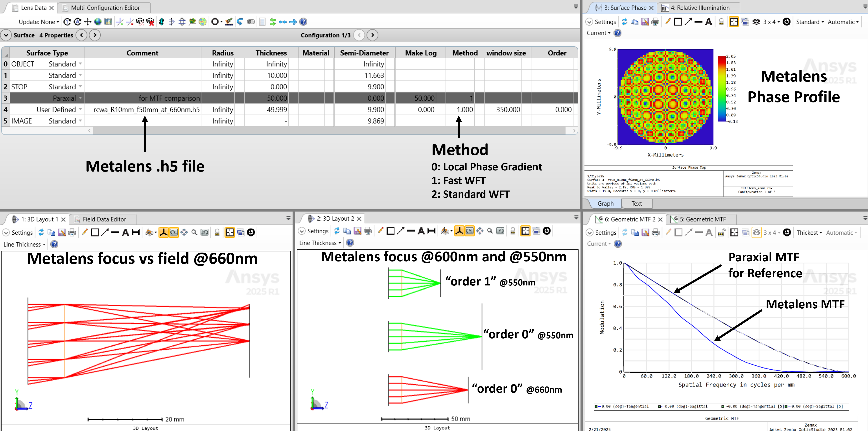This screenshot has height=431, width=868.
Task: Select the H dimension tool in 3D Layout 2
Action: [431, 231]
